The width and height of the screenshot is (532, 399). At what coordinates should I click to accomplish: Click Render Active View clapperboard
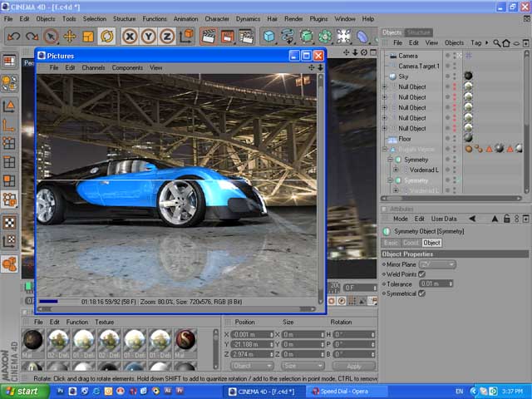click(x=209, y=36)
